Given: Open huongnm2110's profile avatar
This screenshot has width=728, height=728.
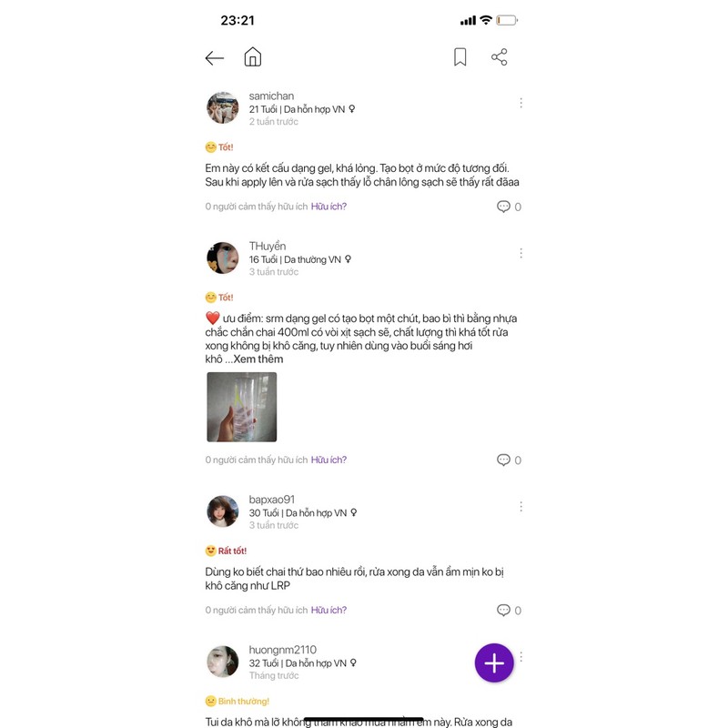Looking at the screenshot, I should 222,662.
